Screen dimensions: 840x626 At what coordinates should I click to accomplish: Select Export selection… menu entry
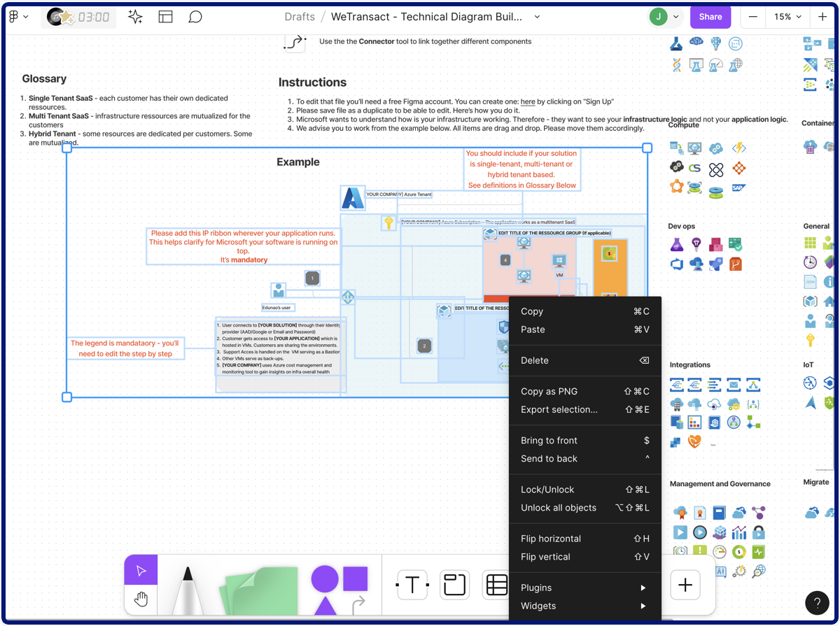click(585, 409)
